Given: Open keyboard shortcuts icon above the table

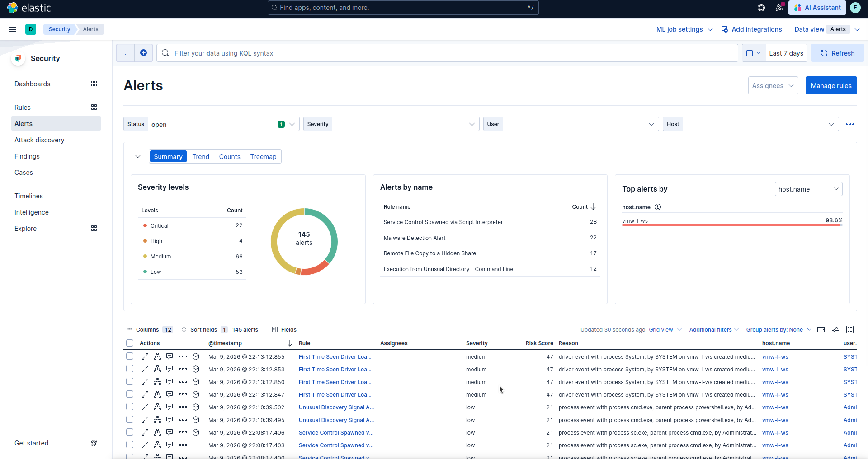Looking at the screenshot, I should [821, 329].
